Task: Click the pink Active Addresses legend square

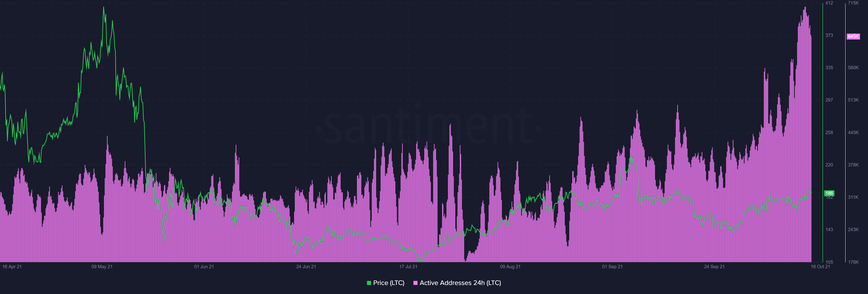Action: pyautogui.click(x=415, y=283)
